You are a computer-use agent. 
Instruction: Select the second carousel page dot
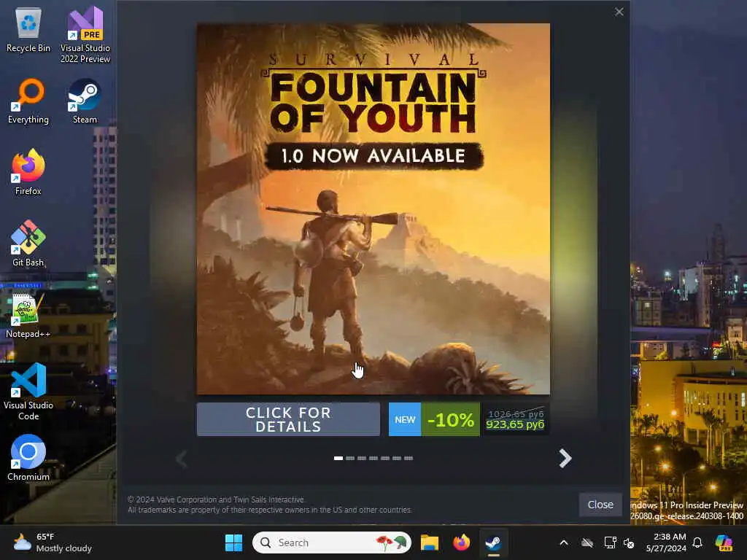coord(350,458)
